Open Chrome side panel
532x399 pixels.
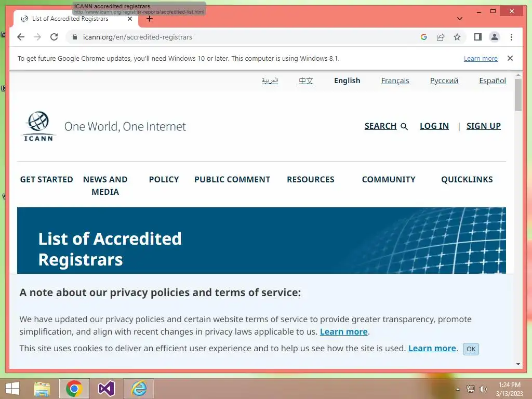coord(478,37)
